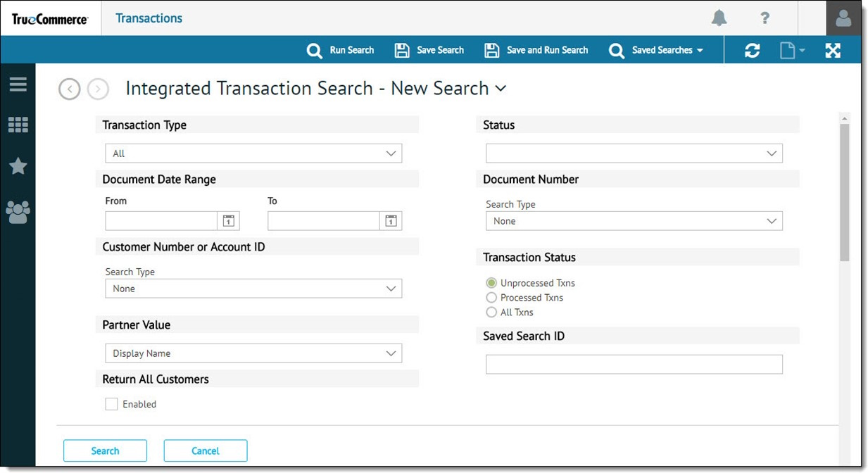Open the apps grid icon in sidebar
Image resolution: width=868 pixels, height=473 pixels.
[18, 125]
